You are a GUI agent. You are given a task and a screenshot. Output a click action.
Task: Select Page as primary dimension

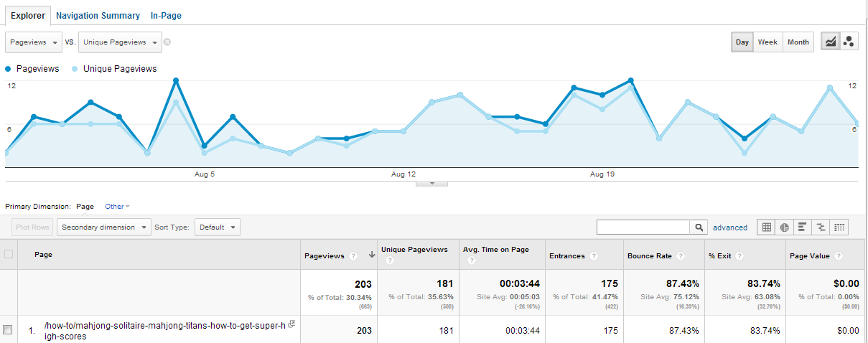coord(85,207)
